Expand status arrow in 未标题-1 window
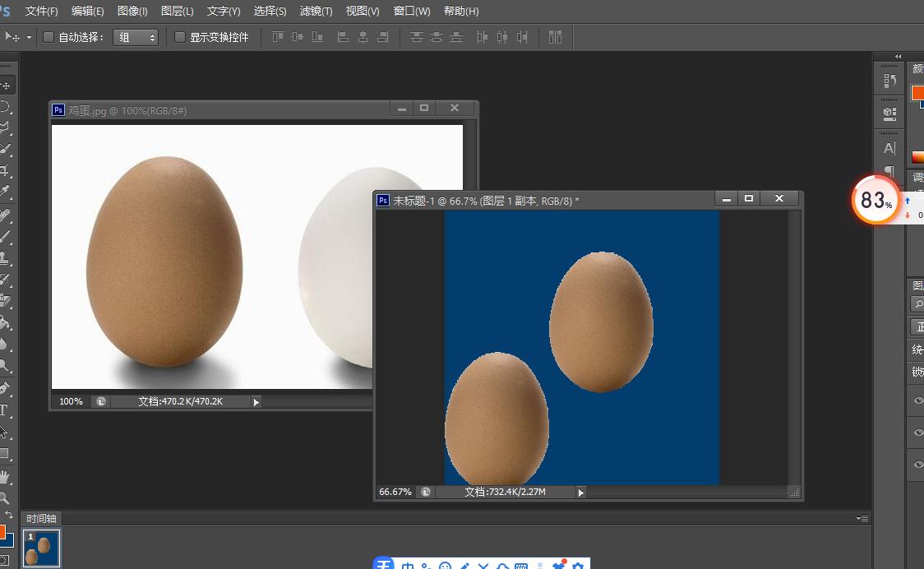Viewport: 924px width, 569px height. click(580, 493)
